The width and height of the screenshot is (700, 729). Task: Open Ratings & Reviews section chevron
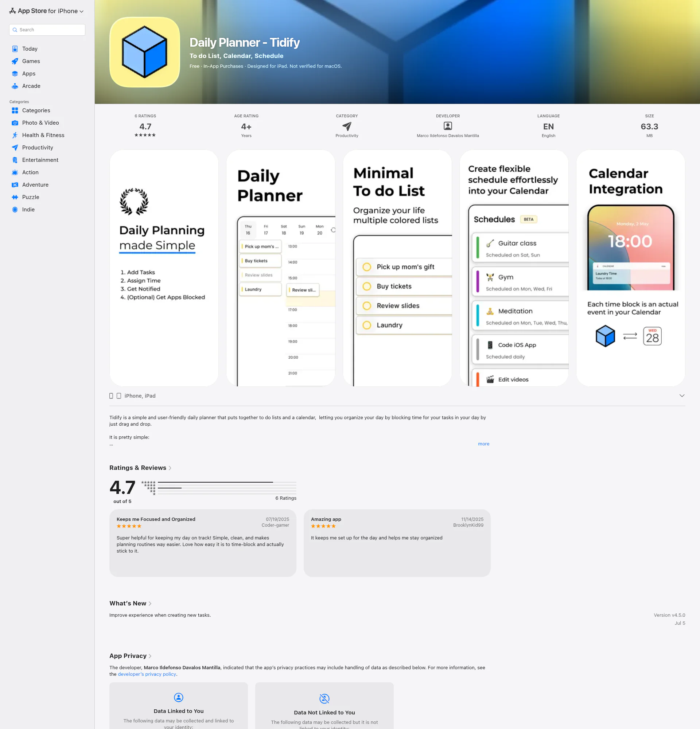[170, 468]
